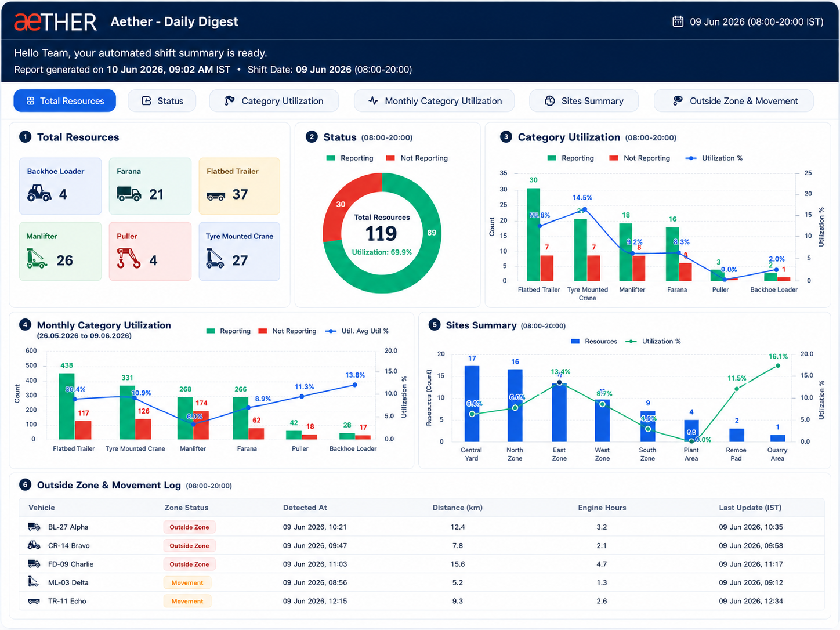Select the Manlifter resource card
Image resolution: width=840 pixels, height=630 pixels.
pyautogui.click(x=60, y=252)
